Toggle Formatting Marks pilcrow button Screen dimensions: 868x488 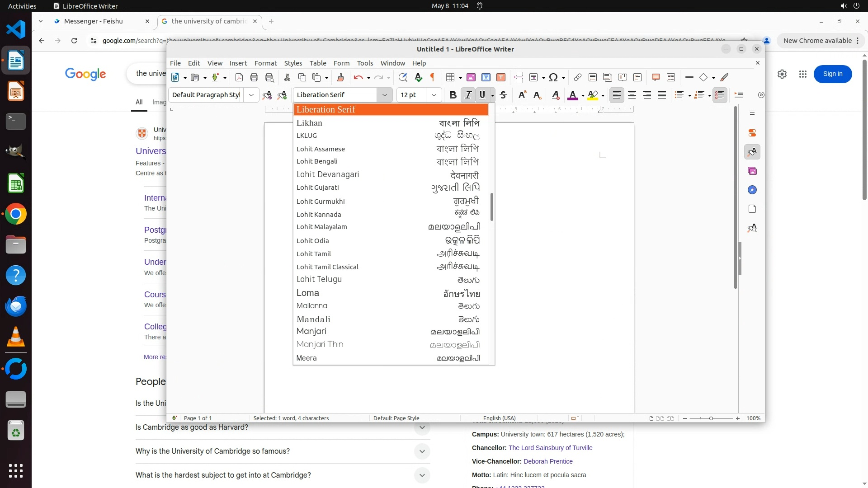point(433,77)
